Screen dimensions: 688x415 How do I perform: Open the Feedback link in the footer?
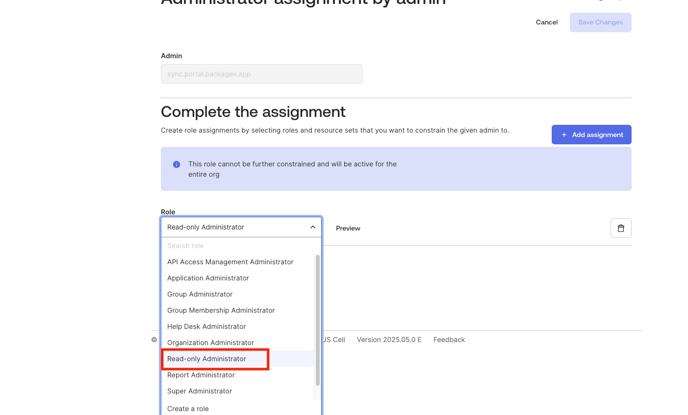pyautogui.click(x=449, y=340)
